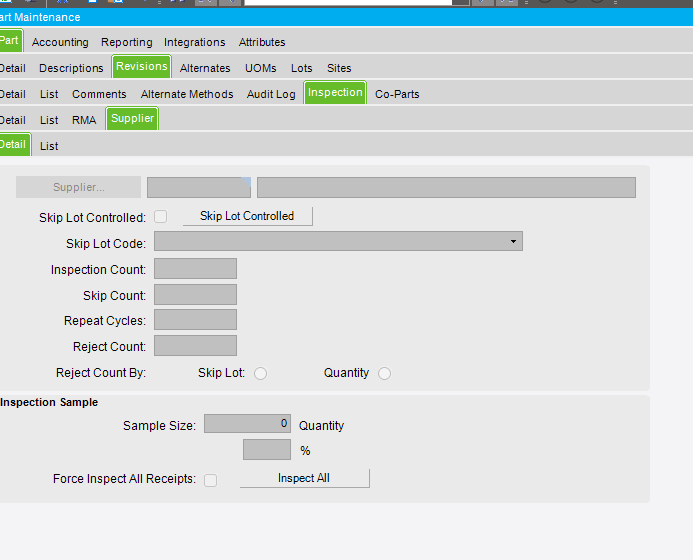Open the Attributes tab
693x560 pixels.
pyautogui.click(x=262, y=42)
